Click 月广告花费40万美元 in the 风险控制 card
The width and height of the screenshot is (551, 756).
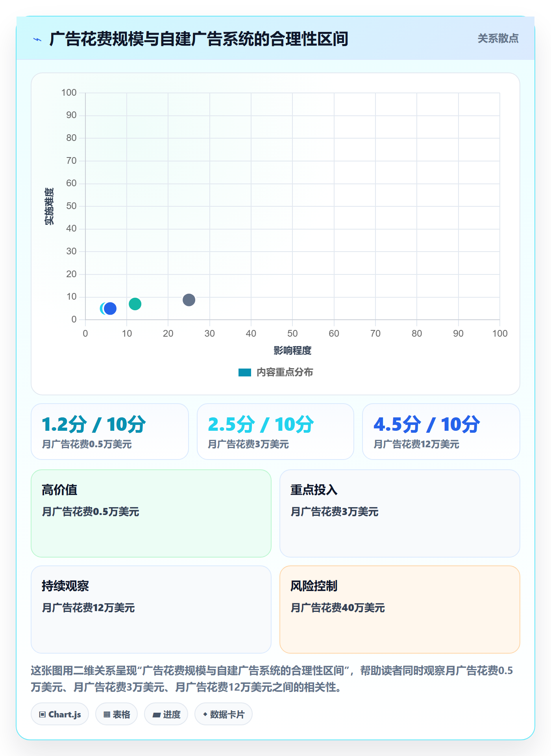[337, 608]
